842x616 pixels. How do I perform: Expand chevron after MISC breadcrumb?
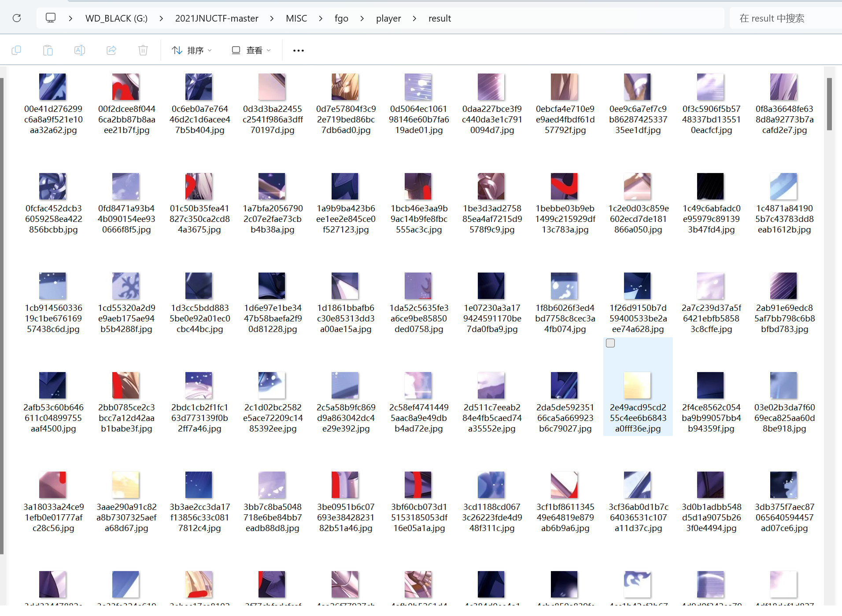[x=321, y=18]
